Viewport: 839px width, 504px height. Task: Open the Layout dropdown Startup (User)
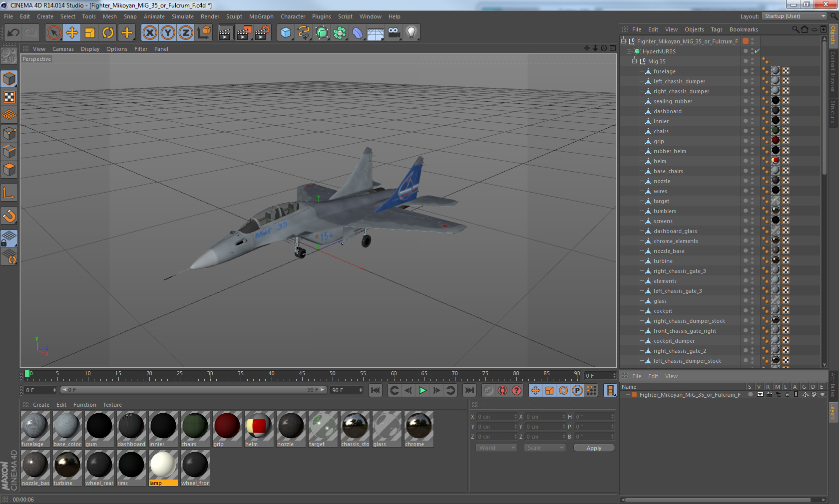tap(794, 16)
